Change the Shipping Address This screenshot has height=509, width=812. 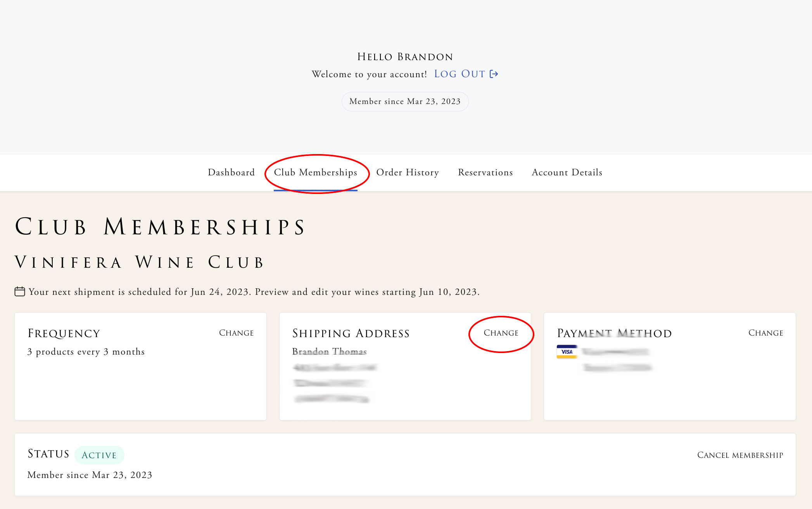501,333
